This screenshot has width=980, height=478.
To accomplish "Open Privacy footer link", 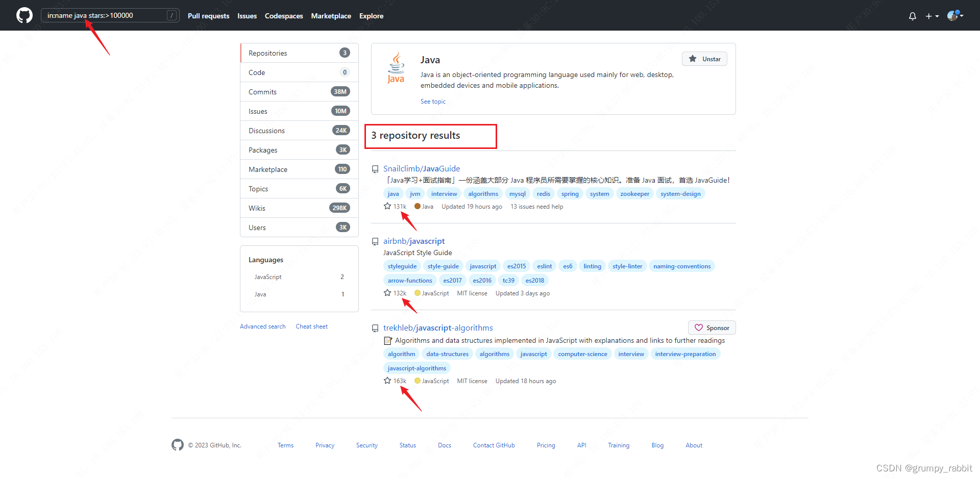I will 325,445.
